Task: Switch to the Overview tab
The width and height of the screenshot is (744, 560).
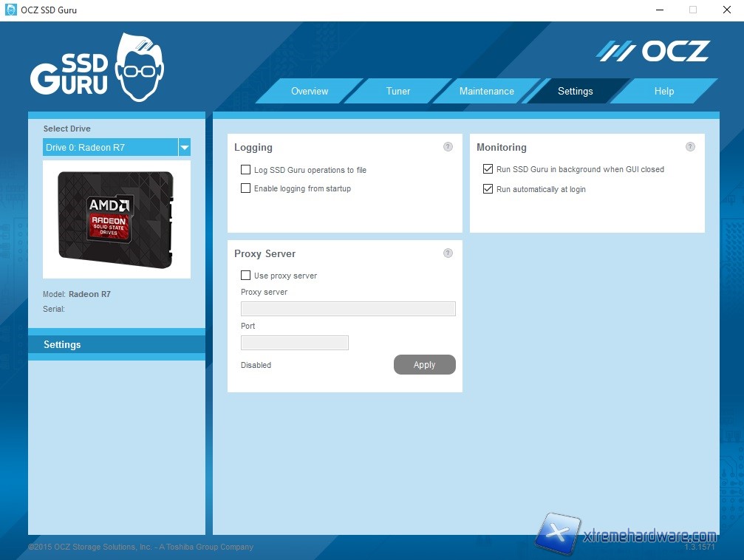Action: coord(310,91)
